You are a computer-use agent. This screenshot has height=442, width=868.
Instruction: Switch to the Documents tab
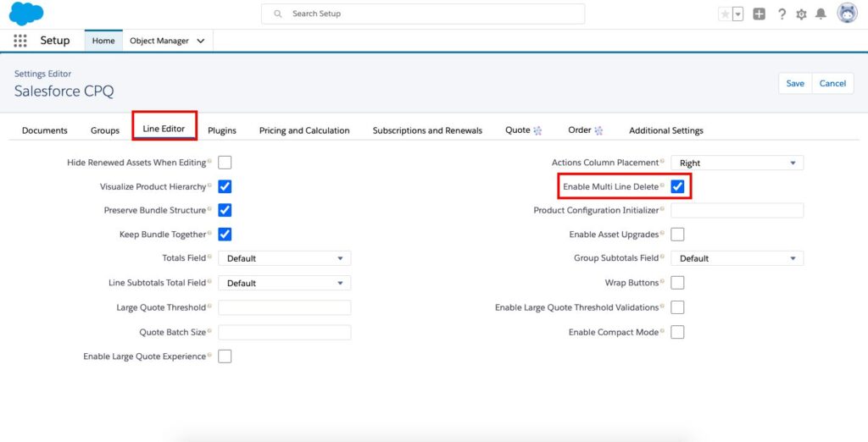click(x=45, y=130)
